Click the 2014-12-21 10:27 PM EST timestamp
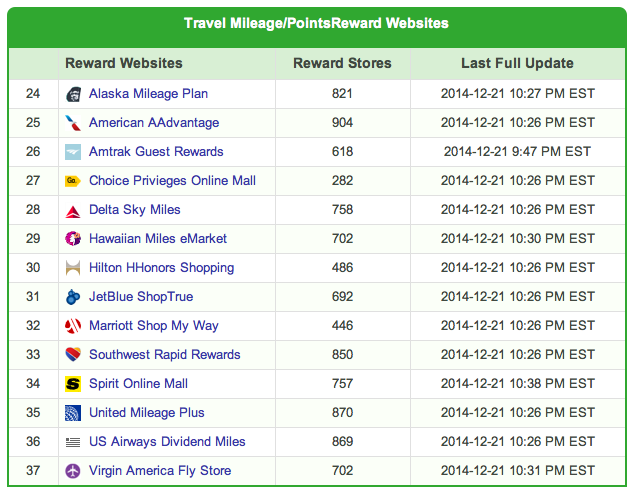This screenshot has height=499, width=635. [518, 94]
